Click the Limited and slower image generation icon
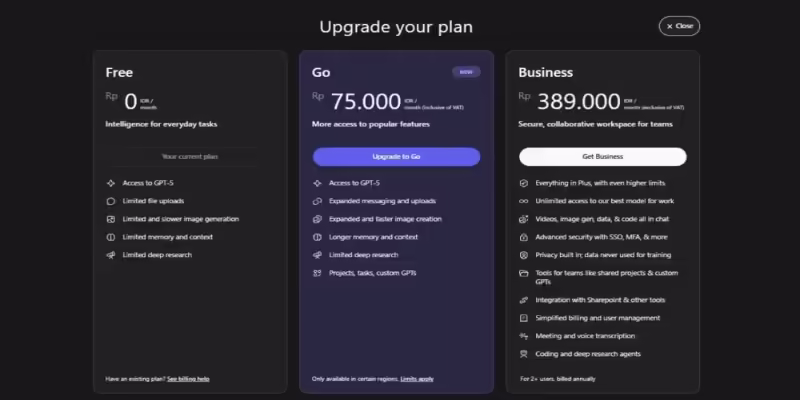The width and height of the screenshot is (800, 400). point(111,219)
